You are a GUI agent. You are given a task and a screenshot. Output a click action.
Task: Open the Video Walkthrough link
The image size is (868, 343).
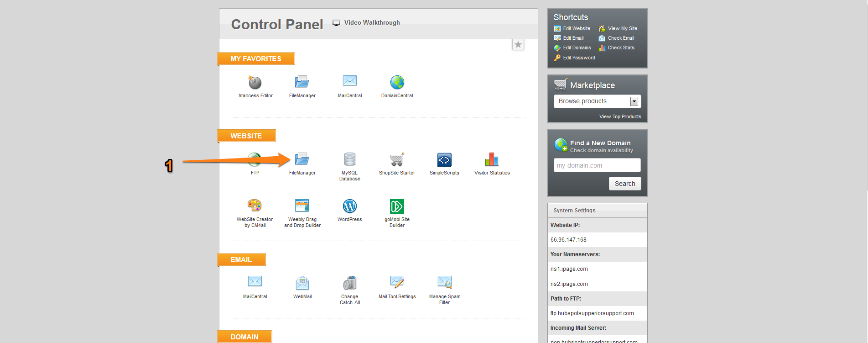point(372,23)
